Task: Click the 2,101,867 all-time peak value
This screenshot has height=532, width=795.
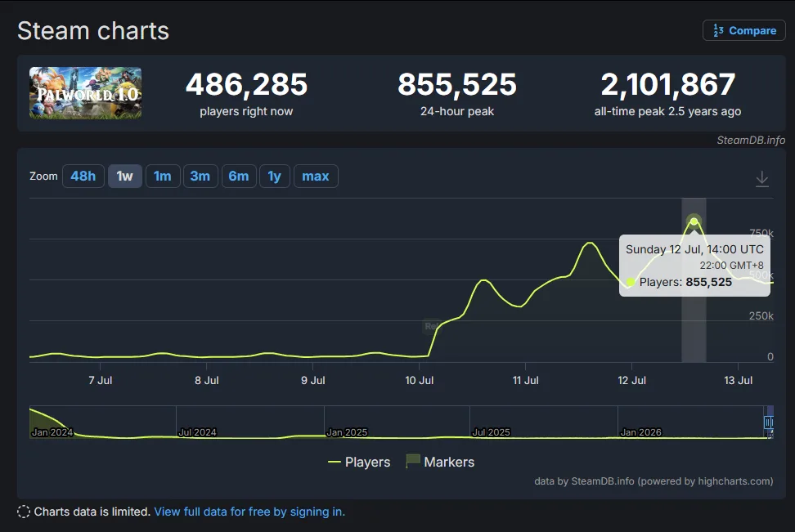Action: click(667, 85)
